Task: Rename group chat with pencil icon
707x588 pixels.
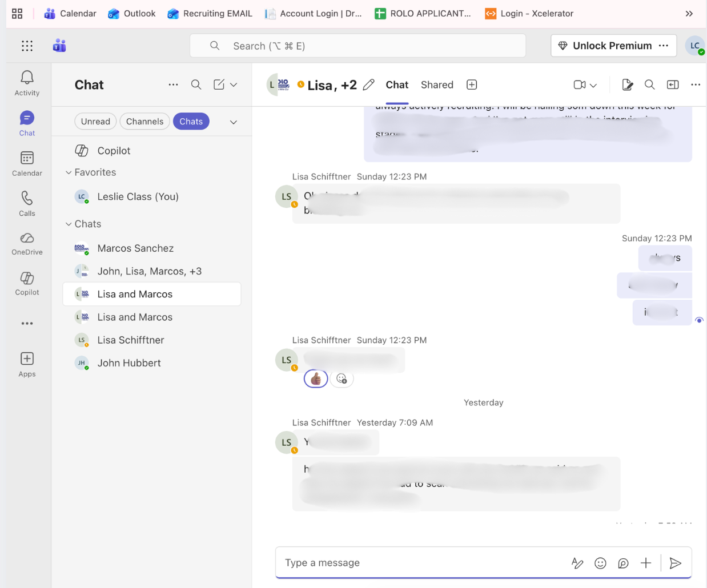Action: coord(369,84)
